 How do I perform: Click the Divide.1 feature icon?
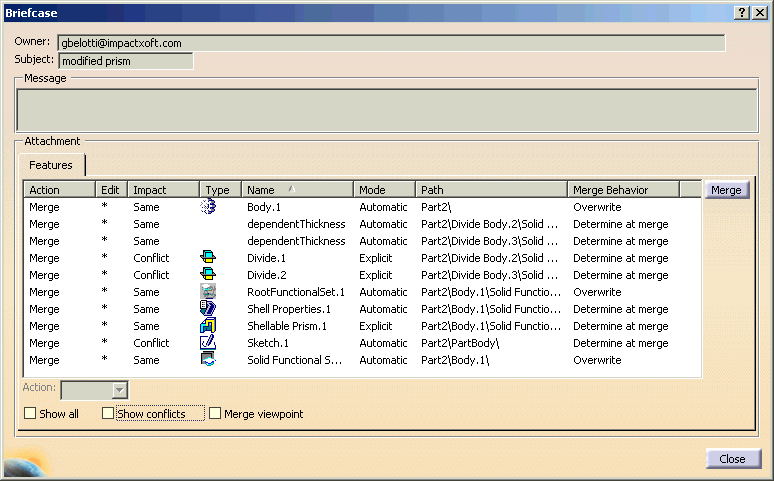click(208, 258)
